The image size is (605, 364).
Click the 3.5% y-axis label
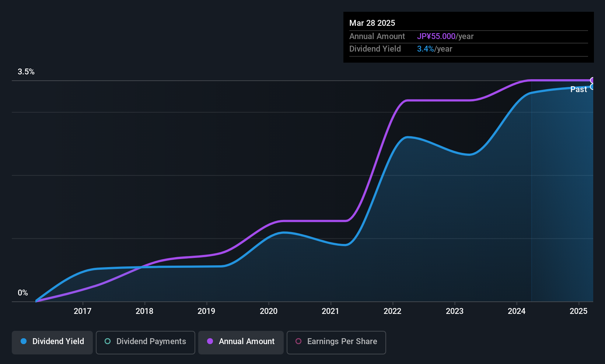pyautogui.click(x=26, y=72)
